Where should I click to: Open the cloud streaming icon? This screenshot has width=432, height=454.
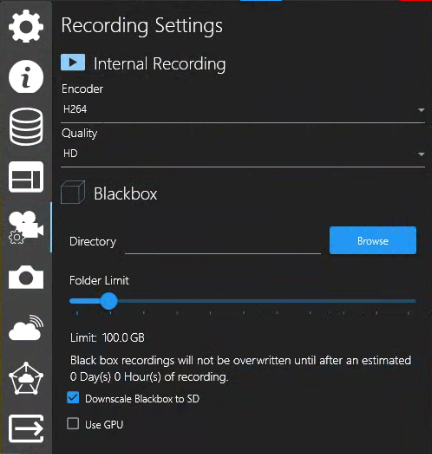pos(26,328)
